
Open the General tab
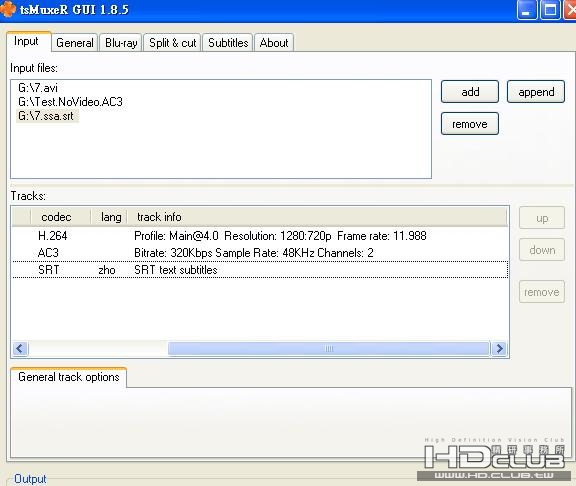click(x=75, y=43)
